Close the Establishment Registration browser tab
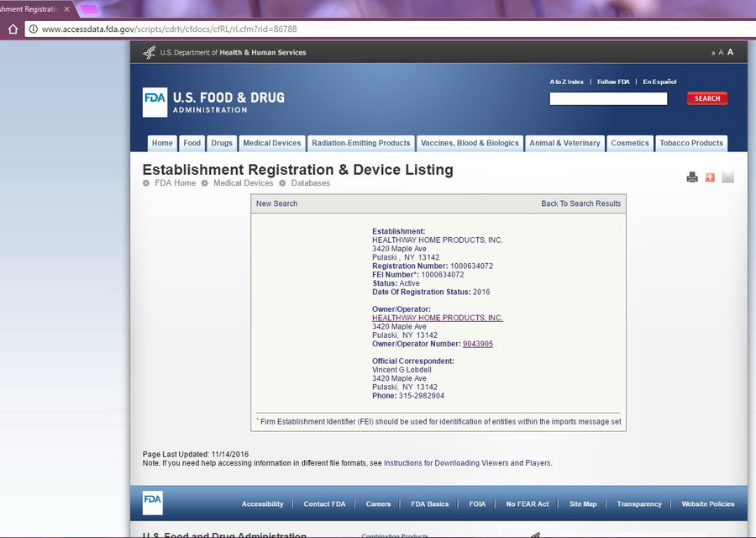This screenshot has height=538, width=756. (x=66, y=9)
